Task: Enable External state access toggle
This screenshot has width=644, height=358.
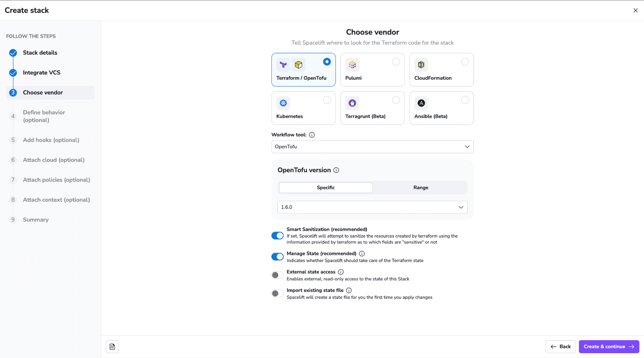Action: click(x=277, y=275)
